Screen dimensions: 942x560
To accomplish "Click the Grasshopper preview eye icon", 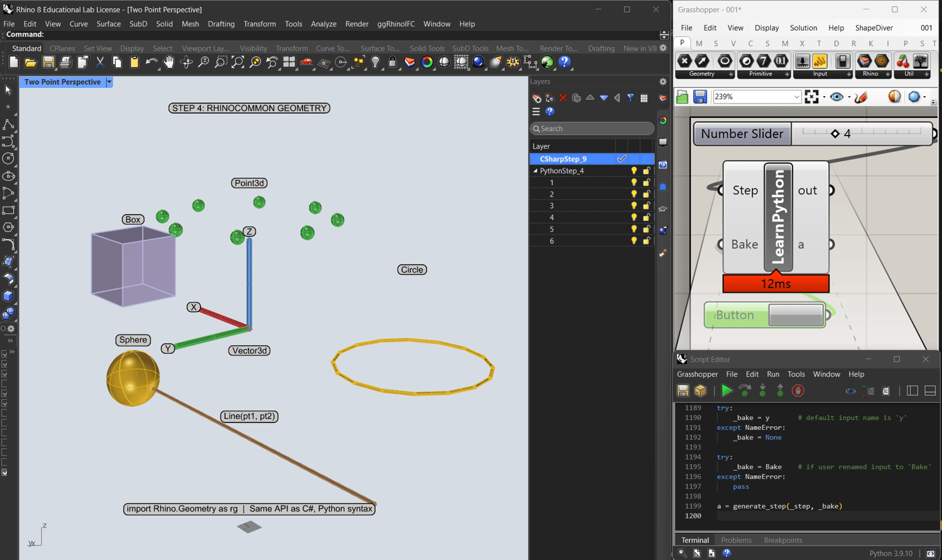I will 836,97.
